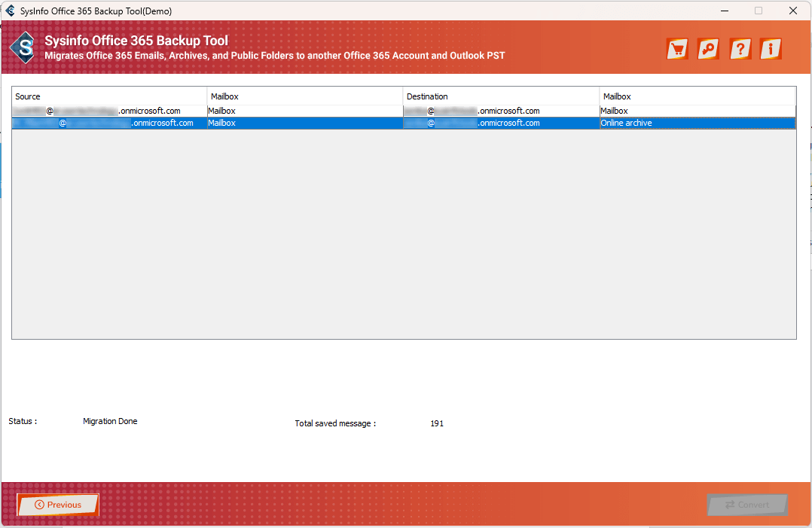This screenshot has width=812, height=528.
Task: Click the greyed Convert button
Action: pos(747,505)
